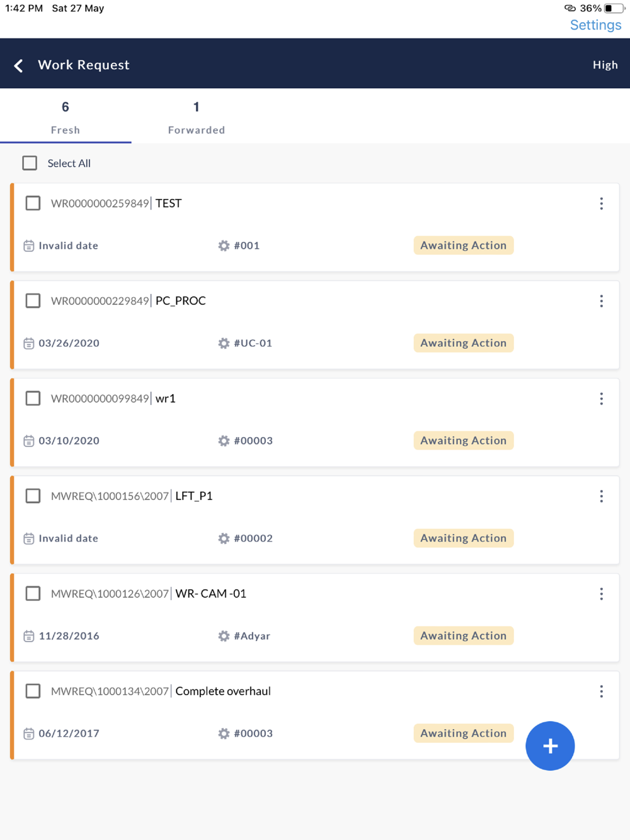This screenshot has width=630, height=840.
Task: Click the gear icon next to #Adyar
Action: [224, 636]
